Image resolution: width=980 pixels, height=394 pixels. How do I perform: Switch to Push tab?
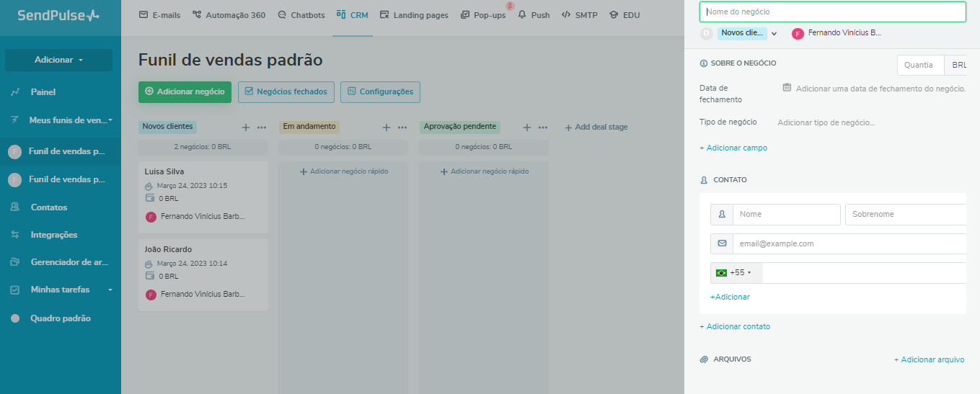click(x=534, y=15)
